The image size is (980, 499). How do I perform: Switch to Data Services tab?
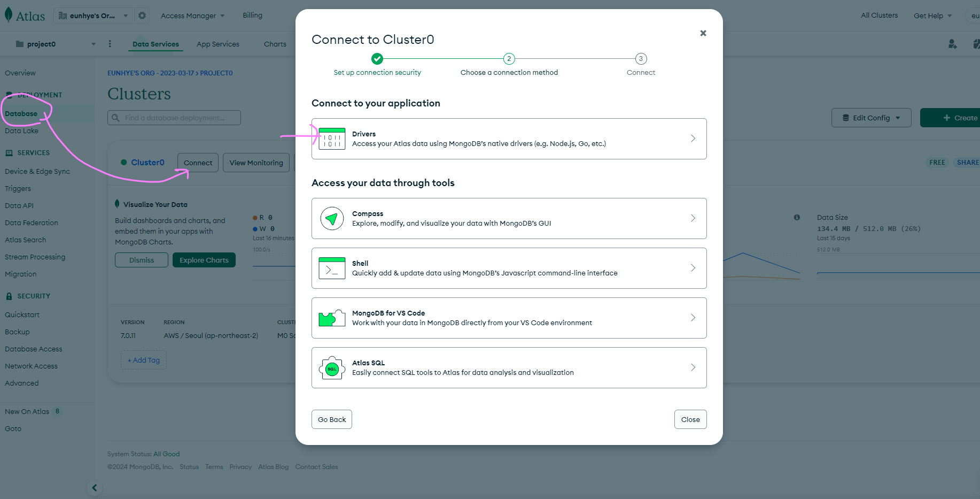155,44
